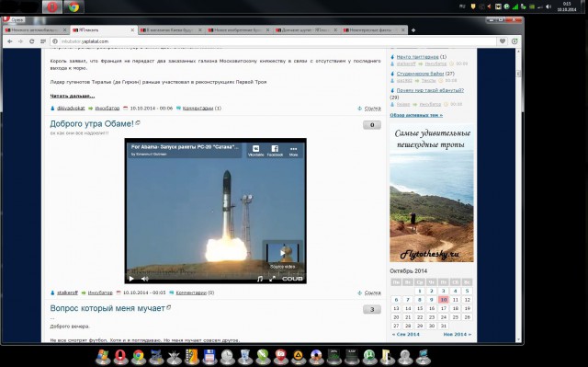
Task: Mute the Coub video sound
Action: (x=145, y=279)
